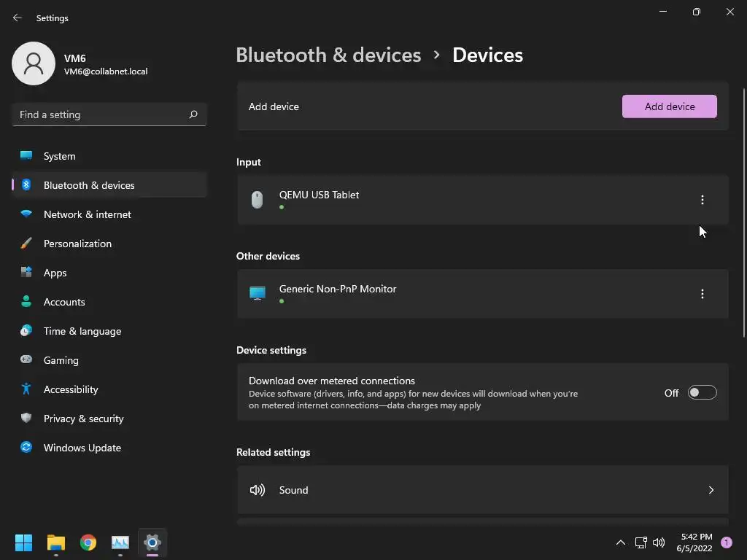Click the volume speaker tray icon
The height and width of the screenshot is (560, 747).
(x=659, y=542)
